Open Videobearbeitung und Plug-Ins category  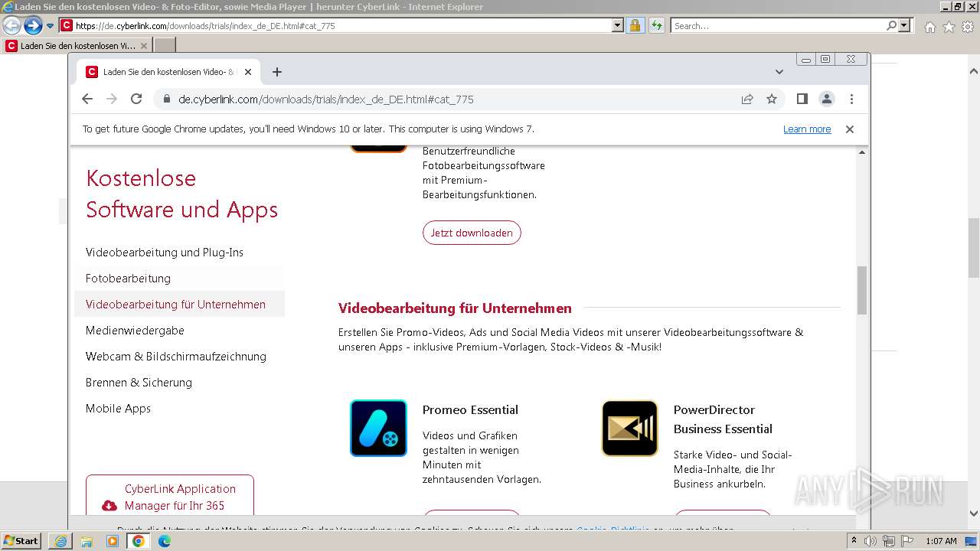pyautogui.click(x=165, y=253)
